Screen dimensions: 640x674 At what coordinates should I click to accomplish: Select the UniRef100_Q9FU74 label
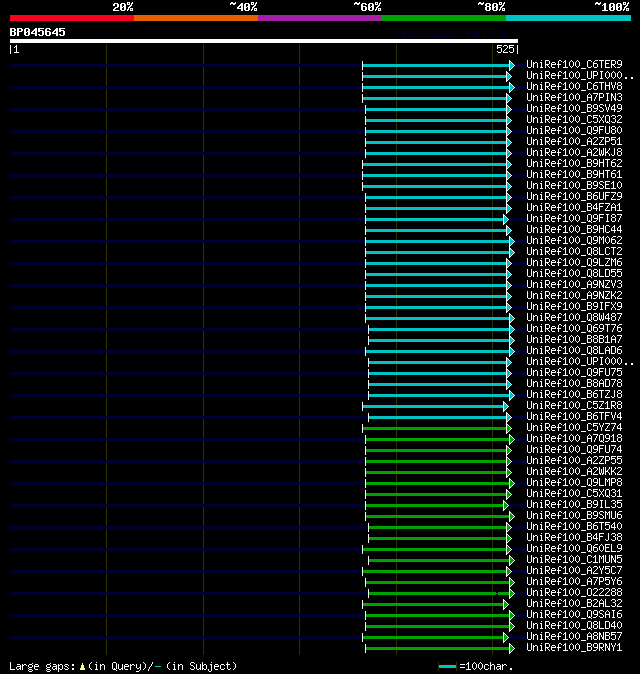pyautogui.click(x=574, y=450)
